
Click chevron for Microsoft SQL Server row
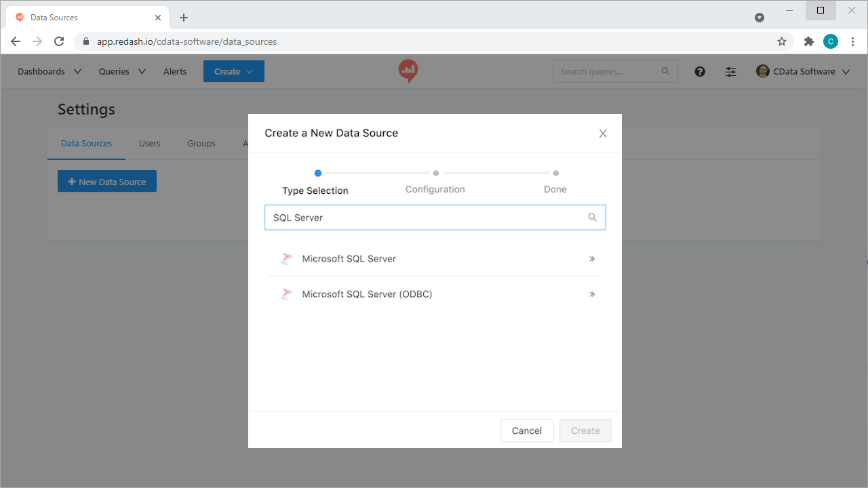pos(592,259)
